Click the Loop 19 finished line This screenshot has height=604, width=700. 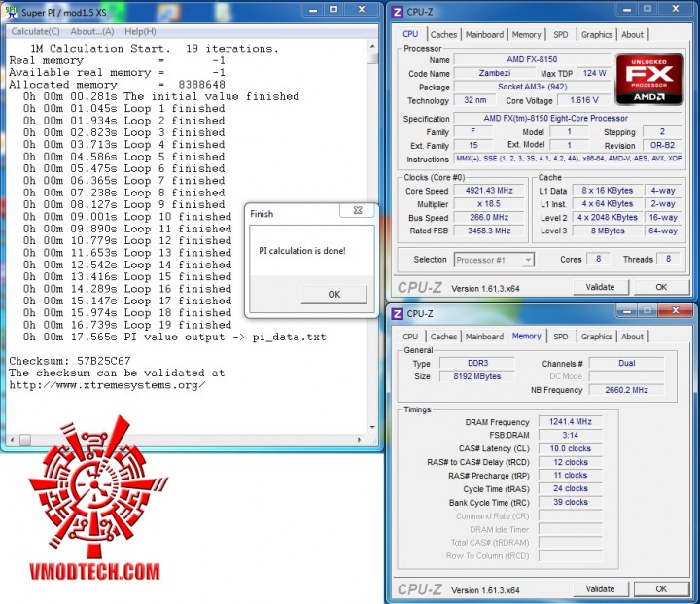(127, 325)
